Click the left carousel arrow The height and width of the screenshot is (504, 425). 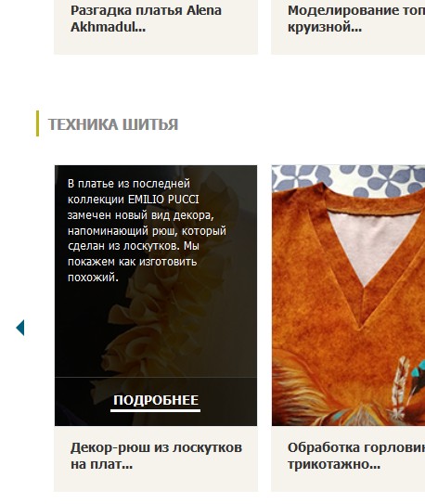19,328
